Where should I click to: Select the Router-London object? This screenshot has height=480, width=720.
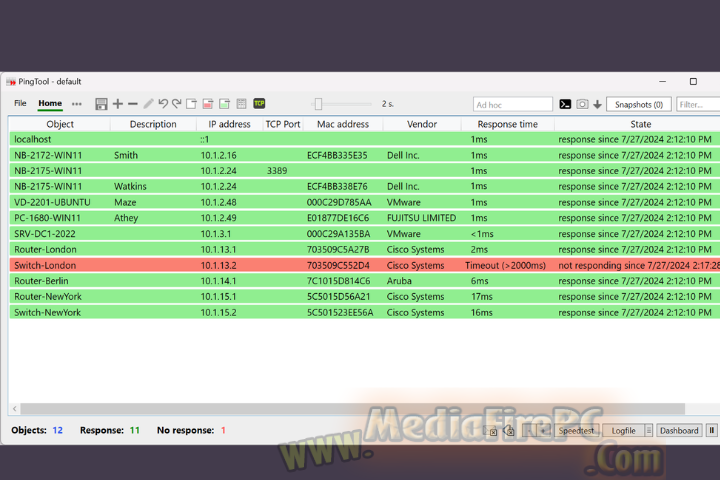pos(45,249)
